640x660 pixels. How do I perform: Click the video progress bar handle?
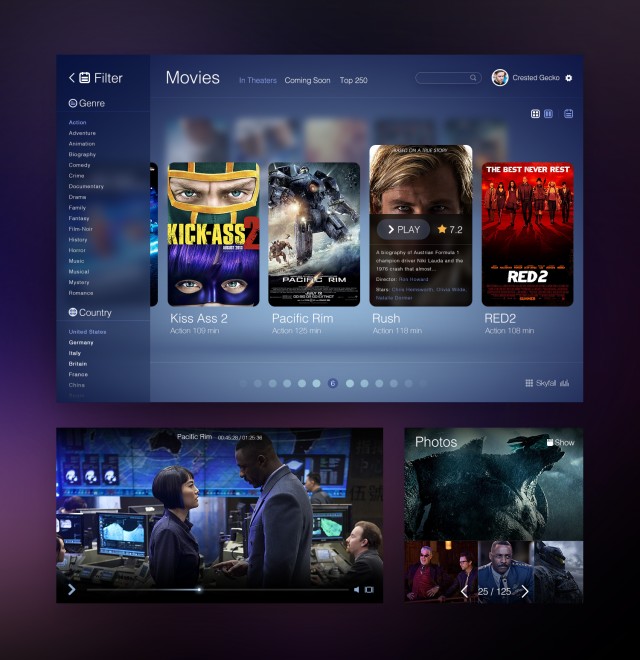coord(199,590)
